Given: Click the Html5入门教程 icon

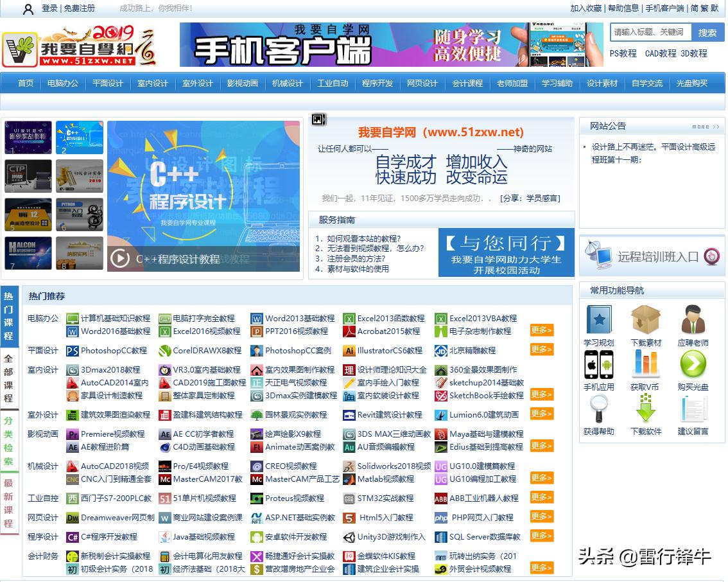Looking at the screenshot, I should [x=349, y=518].
